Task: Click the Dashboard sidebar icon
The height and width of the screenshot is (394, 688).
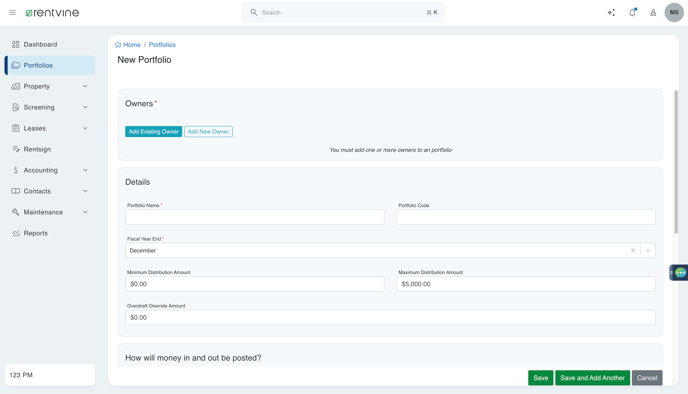Action: pyautogui.click(x=16, y=44)
